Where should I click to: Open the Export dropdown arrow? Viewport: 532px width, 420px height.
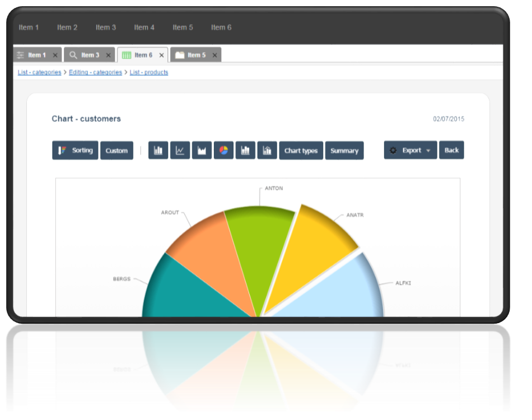click(x=428, y=151)
